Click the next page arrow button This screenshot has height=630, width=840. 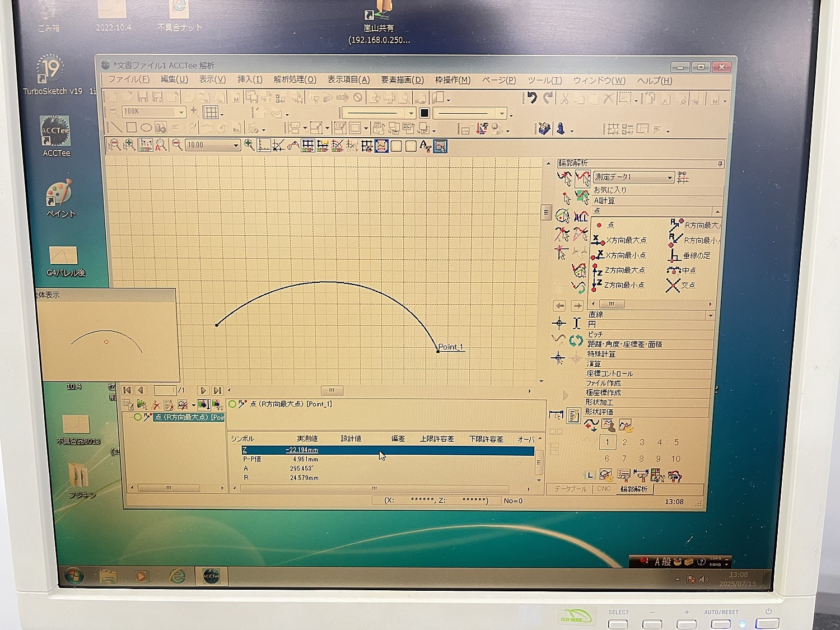click(203, 391)
